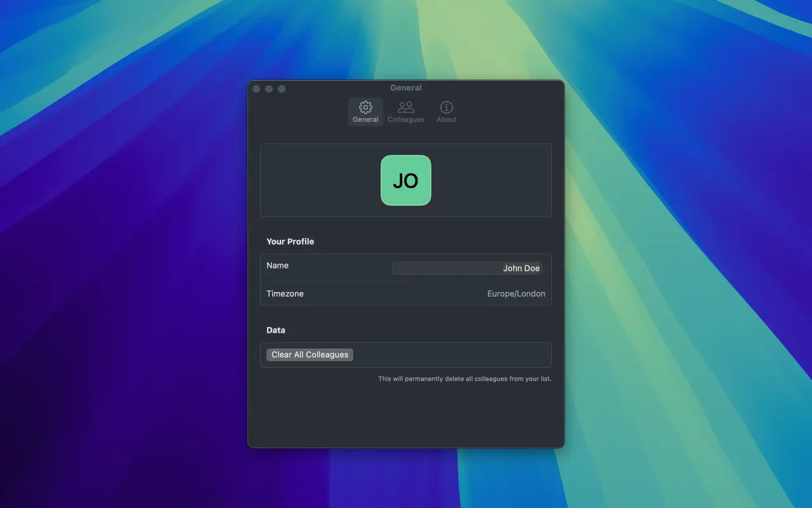The height and width of the screenshot is (508, 812).
Task: Click the Clear All Colleagues button
Action: point(310,354)
